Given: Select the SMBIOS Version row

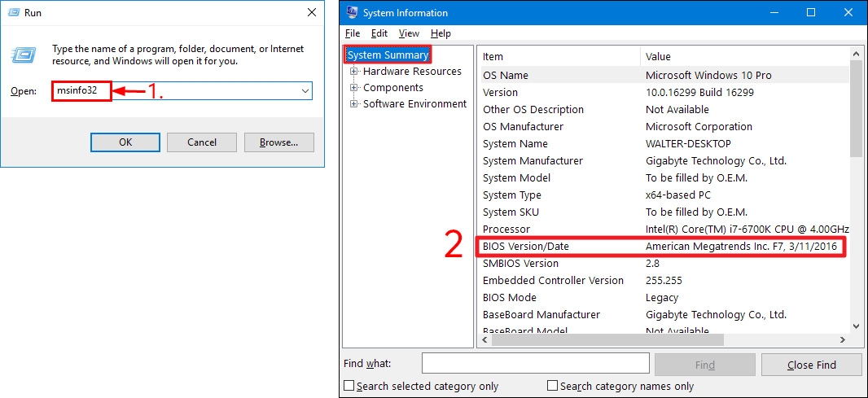Looking at the screenshot, I should [664, 264].
